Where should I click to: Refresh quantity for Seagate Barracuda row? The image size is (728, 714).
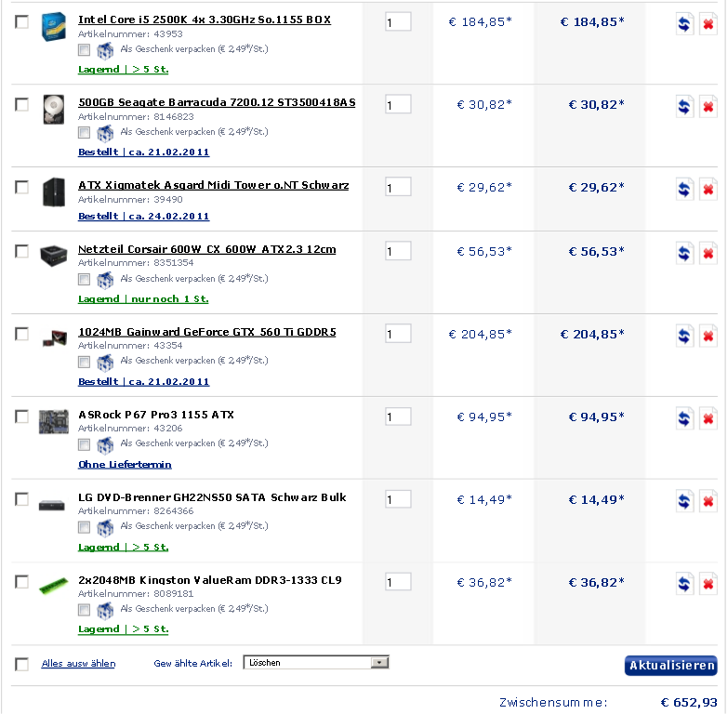point(684,106)
